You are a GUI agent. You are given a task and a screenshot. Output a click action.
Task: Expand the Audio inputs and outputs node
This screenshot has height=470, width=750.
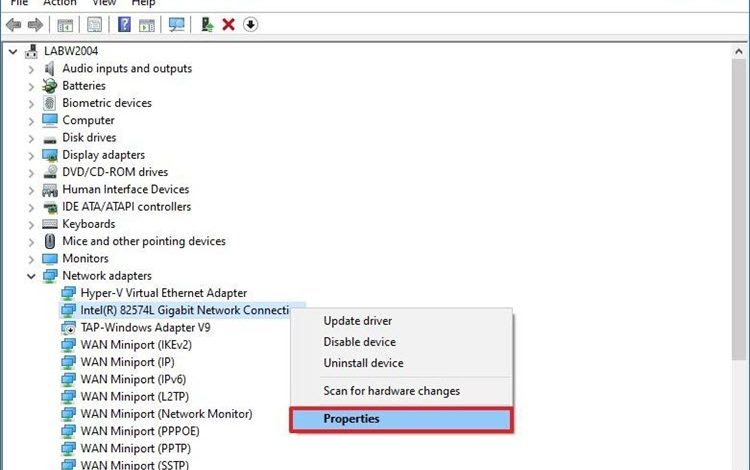(x=31, y=69)
